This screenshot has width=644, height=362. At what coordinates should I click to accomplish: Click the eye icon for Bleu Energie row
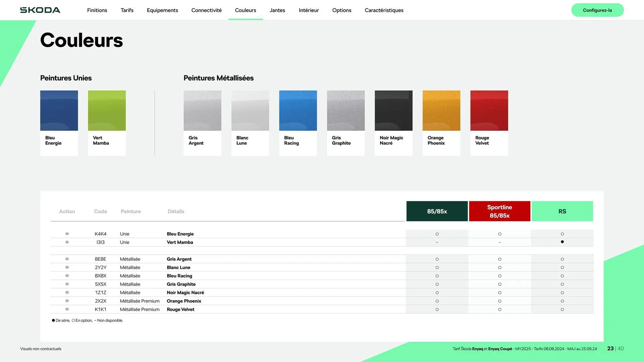(67, 234)
